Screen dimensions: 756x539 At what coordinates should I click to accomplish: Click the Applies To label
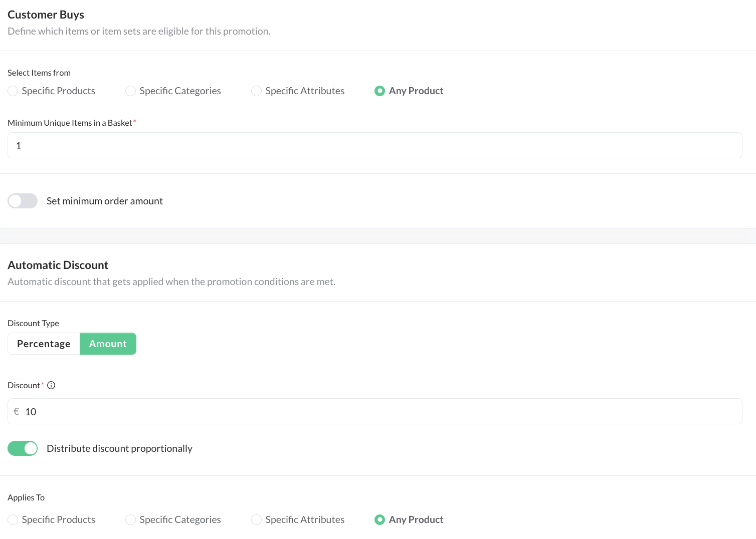click(26, 497)
